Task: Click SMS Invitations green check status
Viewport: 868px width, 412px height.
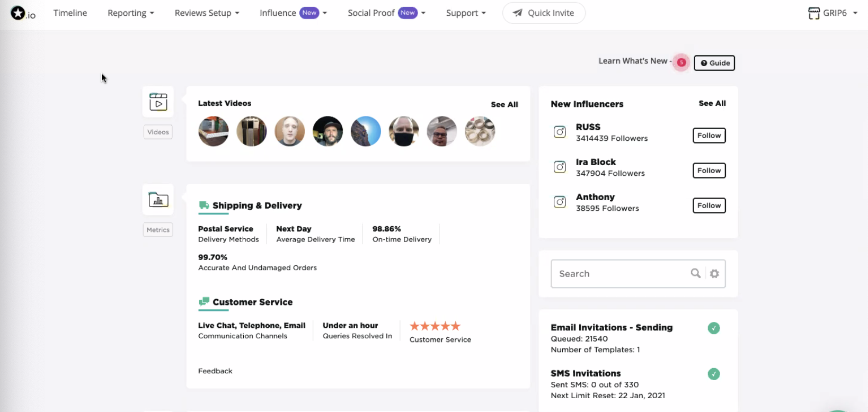Action: click(x=714, y=374)
